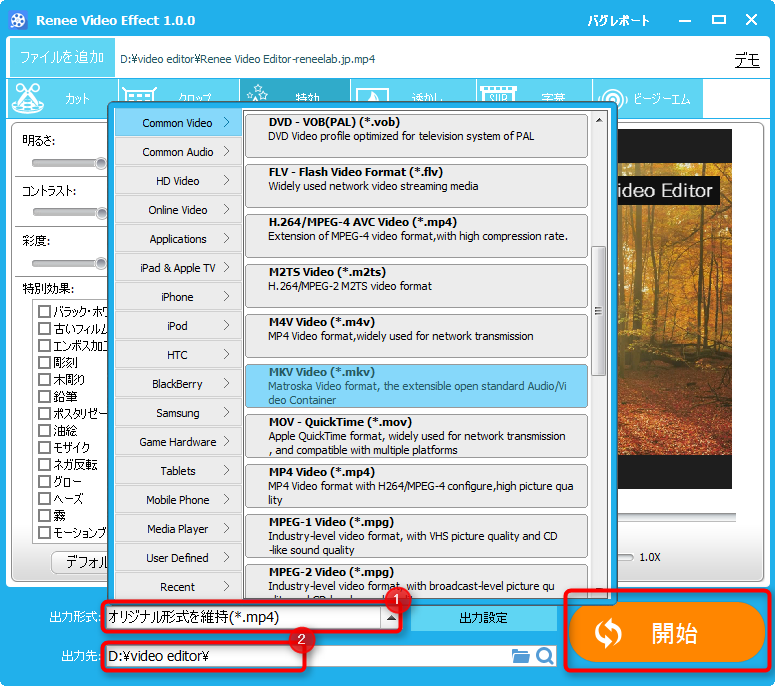The height and width of the screenshot is (686, 775).
Task: Enable the 木彫り effect checkbox
Action: (x=44, y=380)
